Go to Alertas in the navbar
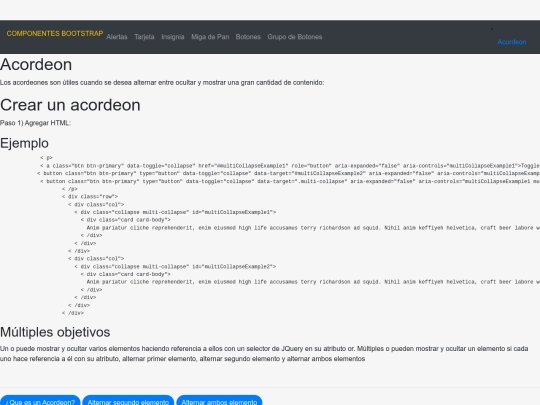This screenshot has height=405, width=540. click(117, 37)
